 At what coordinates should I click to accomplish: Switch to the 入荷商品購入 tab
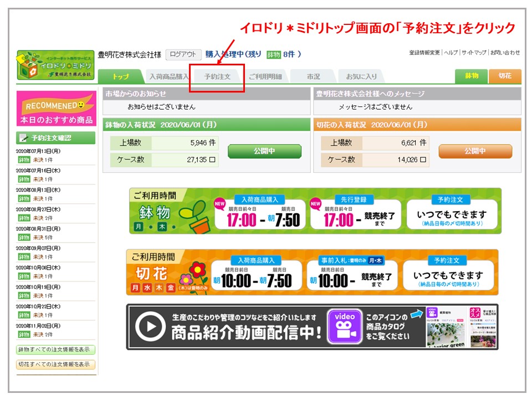pos(168,76)
